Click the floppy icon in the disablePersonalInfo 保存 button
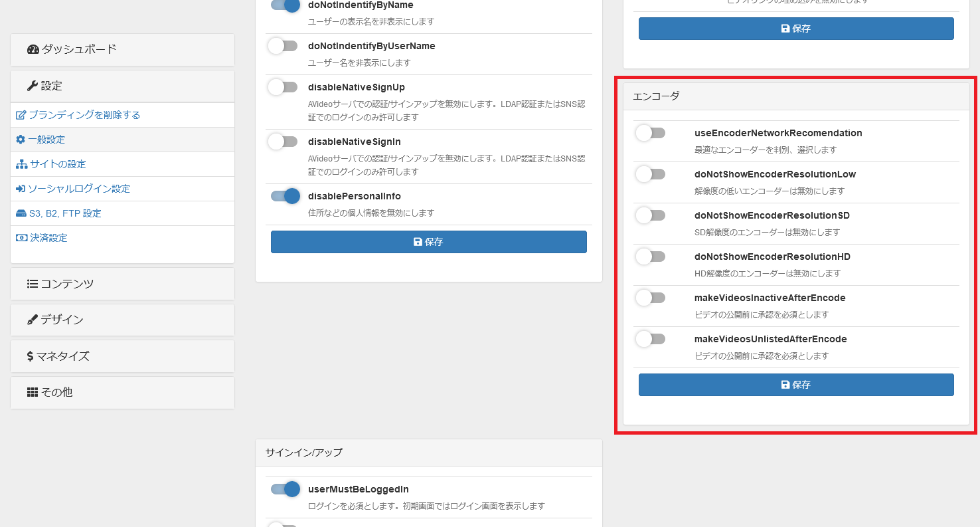The height and width of the screenshot is (527, 980). [x=418, y=242]
